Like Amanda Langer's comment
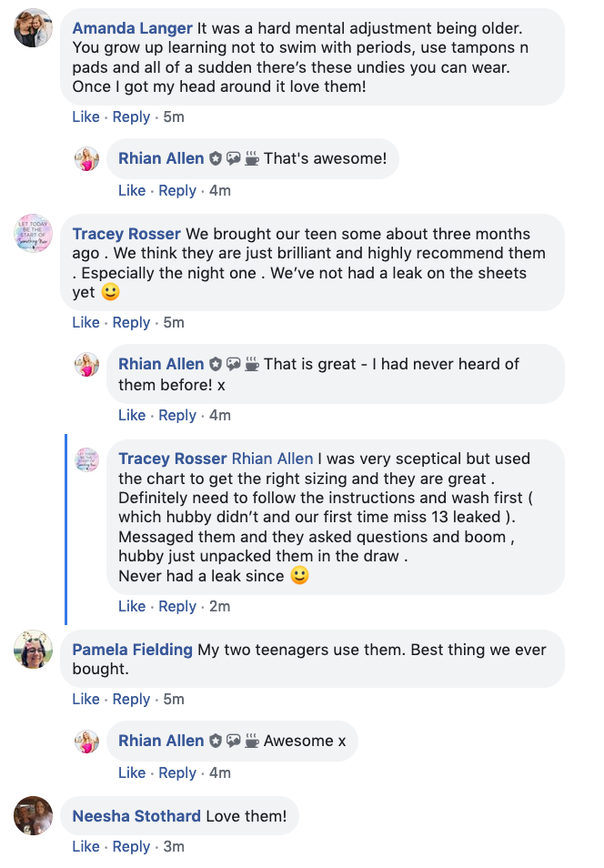The width and height of the screenshot is (604, 868). tap(86, 116)
